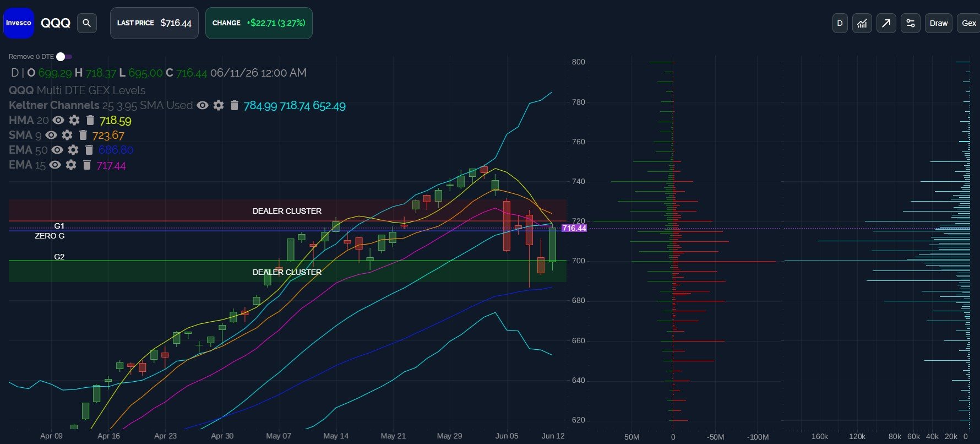Toggle HMA 20 visibility eye

58,120
